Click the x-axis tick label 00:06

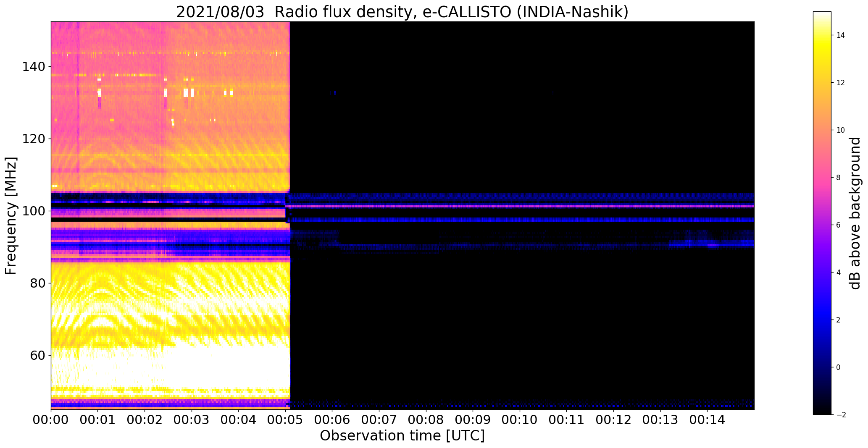[x=332, y=420]
